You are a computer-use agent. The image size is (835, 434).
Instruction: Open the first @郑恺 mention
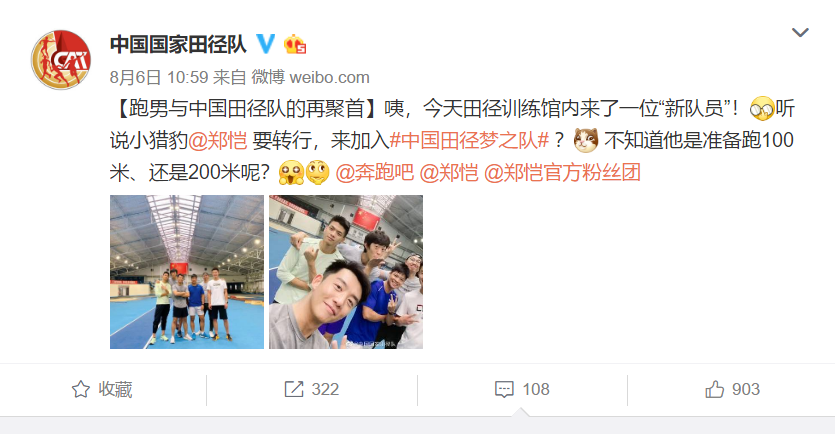point(218,141)
